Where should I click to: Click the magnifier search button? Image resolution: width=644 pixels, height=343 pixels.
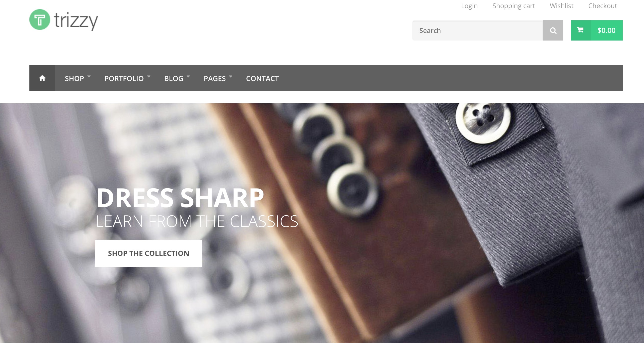pyautogui.click(x=553, y=30)
